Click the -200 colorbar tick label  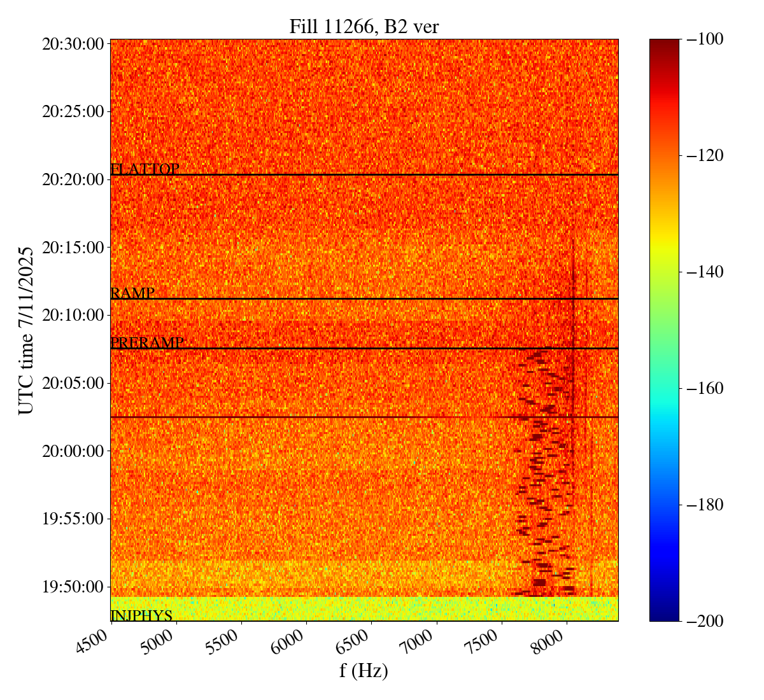(x=704, y=621)
